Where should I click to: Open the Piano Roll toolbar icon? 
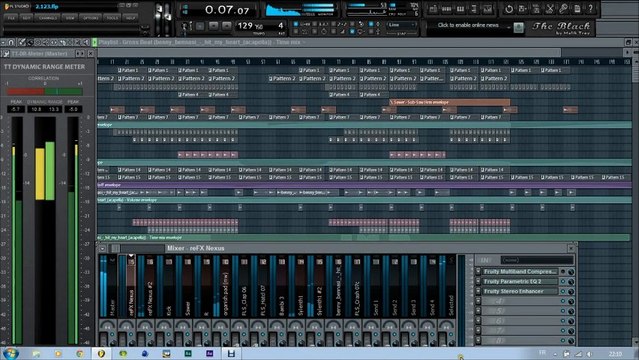pyautogui.click(x=460, y=9)
